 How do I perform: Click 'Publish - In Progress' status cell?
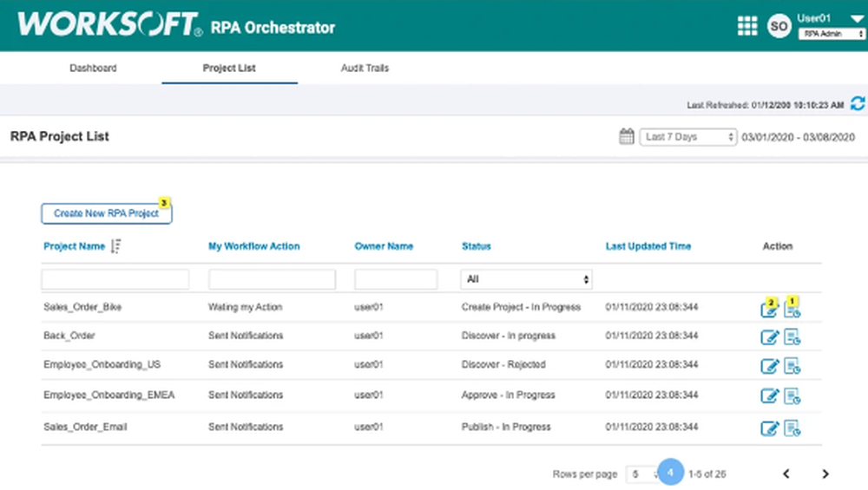506,427
